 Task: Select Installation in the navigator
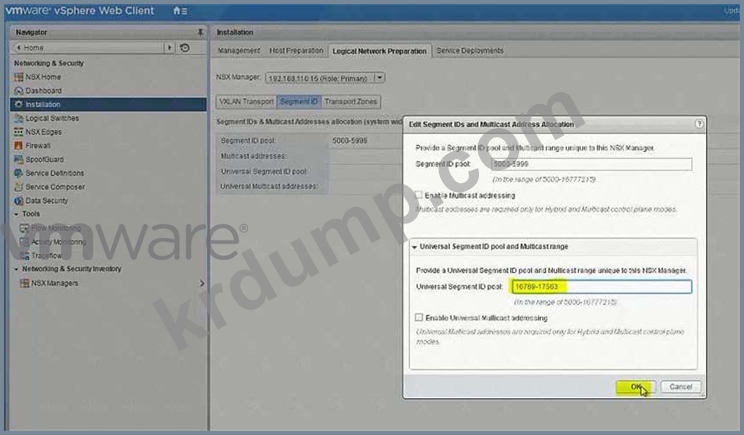click(109, 104)
